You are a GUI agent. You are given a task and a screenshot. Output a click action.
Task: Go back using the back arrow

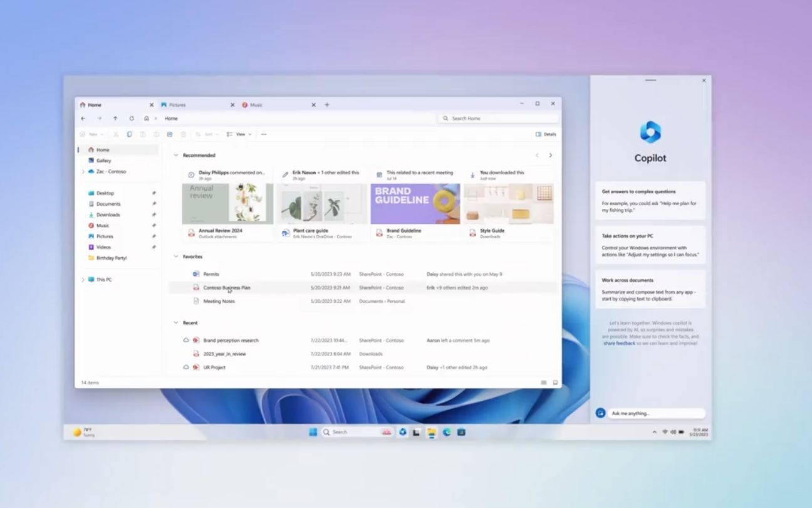pos(83,119)
